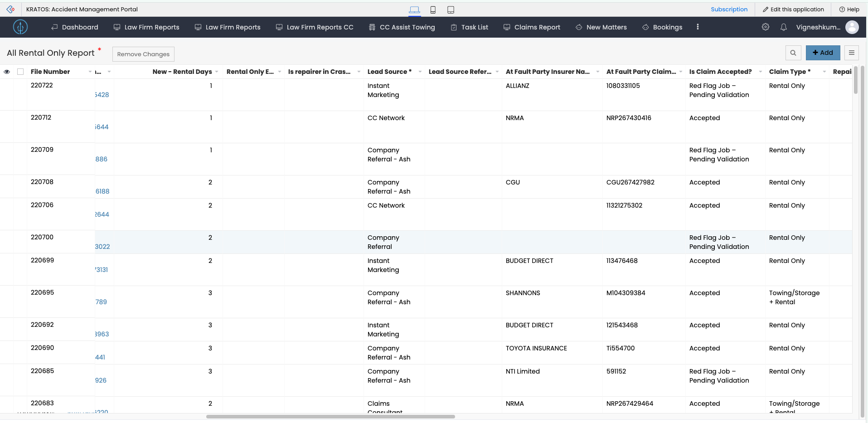Click Remove Changes button
The width and height of the screenshot is (868, 423).
[143, 54]
